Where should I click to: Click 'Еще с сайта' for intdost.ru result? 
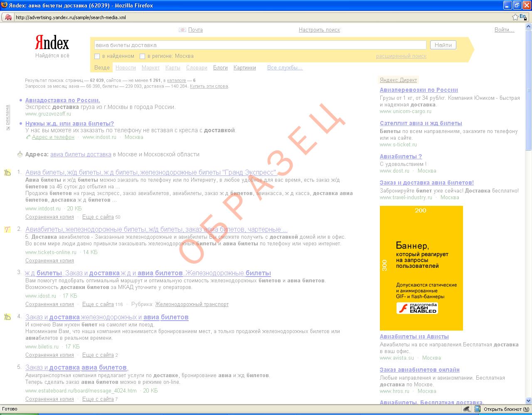tap(98, 217)
